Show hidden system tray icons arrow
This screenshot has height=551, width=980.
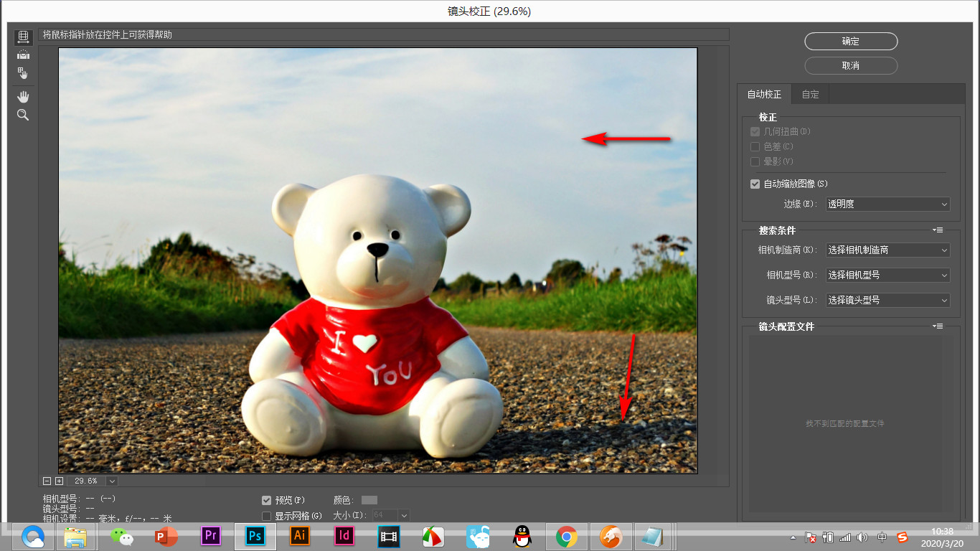[x=793, y=537]
